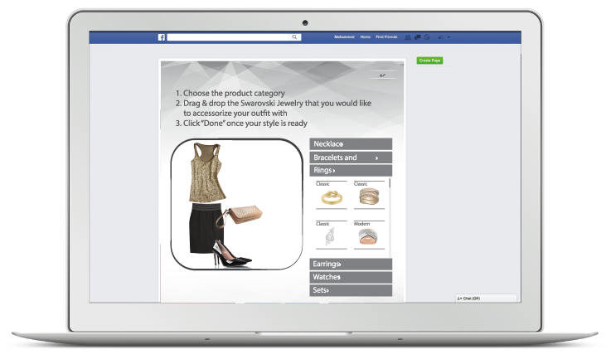
Task: Click the privacy shortcuts lock icon
Action: 440,37
